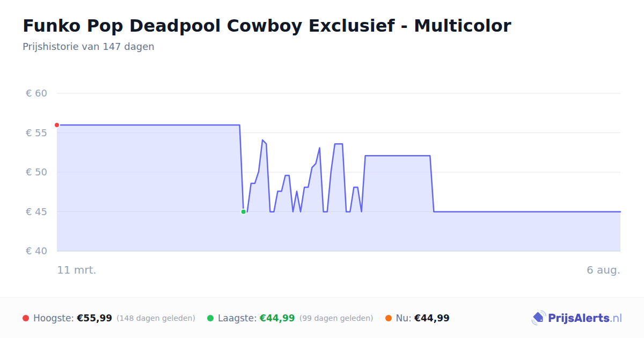
Task: Click the red dot next to Hoogste
Action: [x=26, y=318]
